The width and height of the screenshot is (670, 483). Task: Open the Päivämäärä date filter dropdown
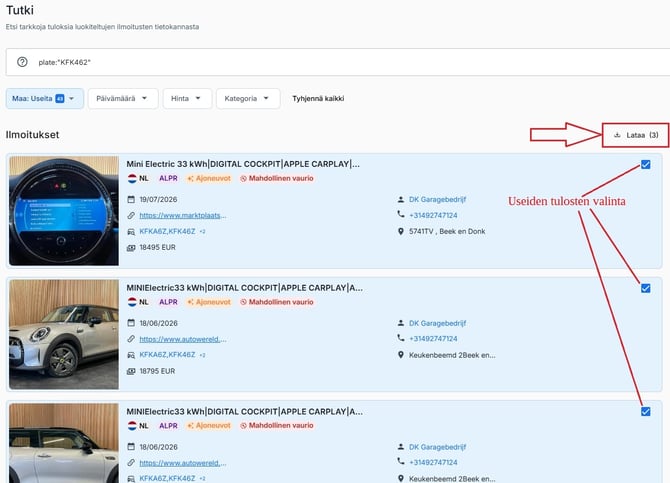pyautogui.click(x=123, y=98)
